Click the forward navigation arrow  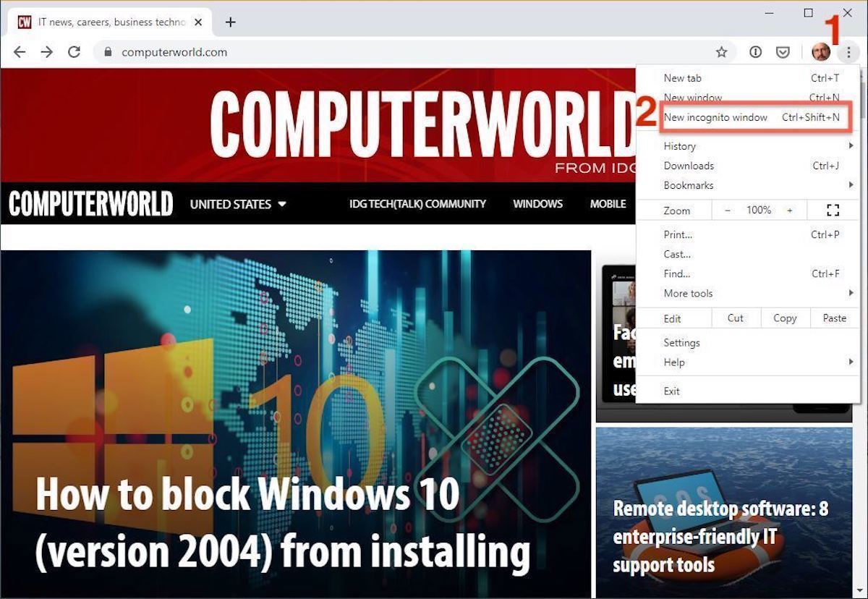pyautogui.click(x=46, y=52)
